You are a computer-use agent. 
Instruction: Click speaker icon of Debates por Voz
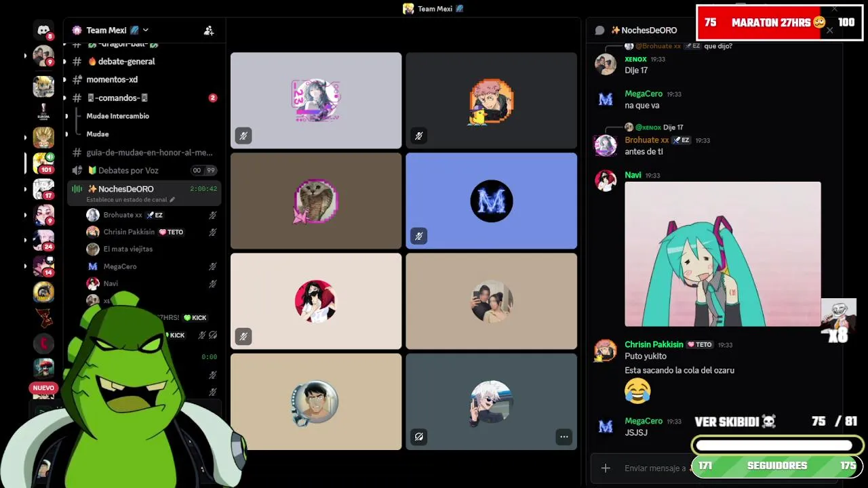pyautogui.click(x=77, y=170)
